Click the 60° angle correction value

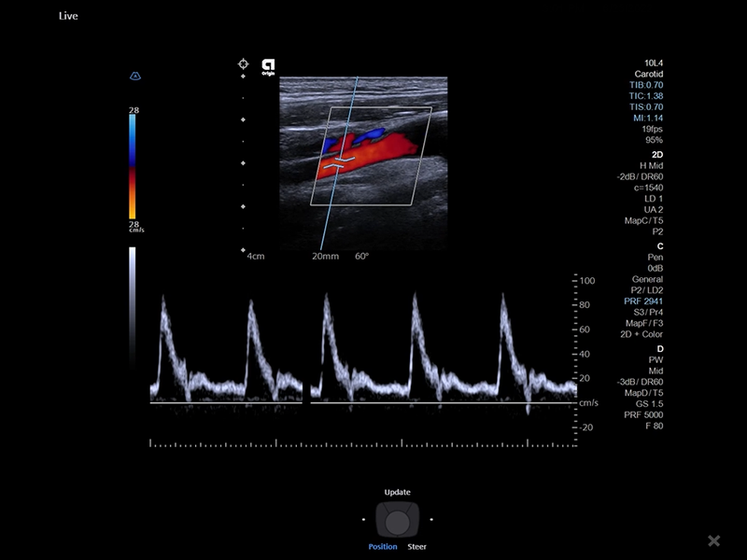(361, 255)
